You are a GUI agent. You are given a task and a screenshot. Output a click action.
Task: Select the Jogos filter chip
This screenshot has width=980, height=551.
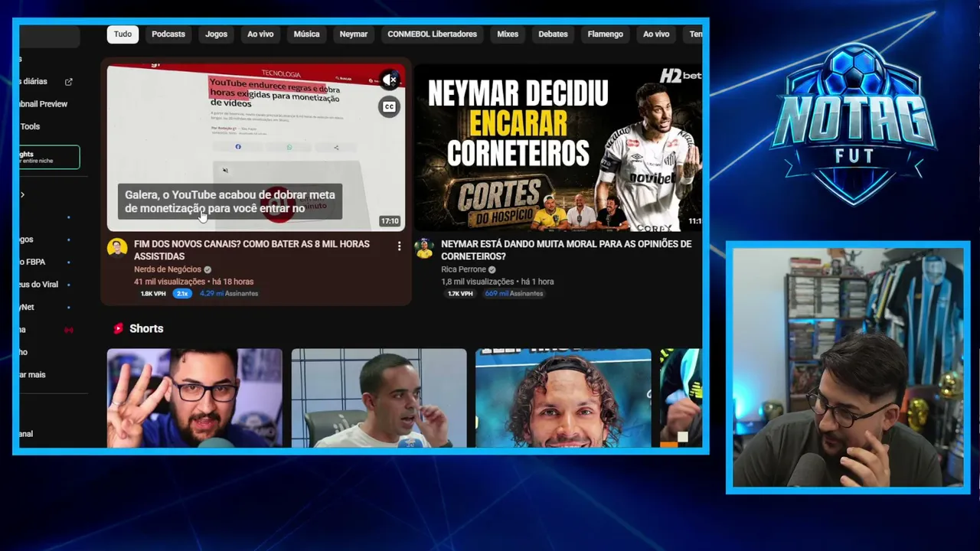(217, 34)
